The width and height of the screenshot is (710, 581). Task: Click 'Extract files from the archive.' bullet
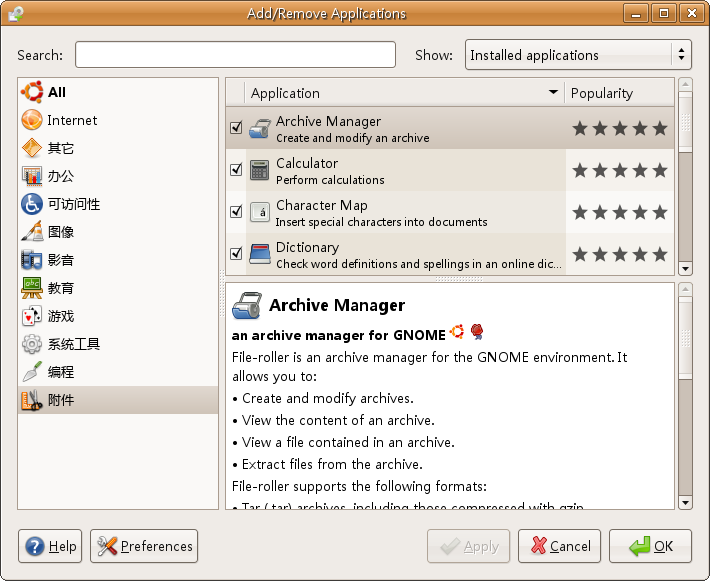pos(332,464)
